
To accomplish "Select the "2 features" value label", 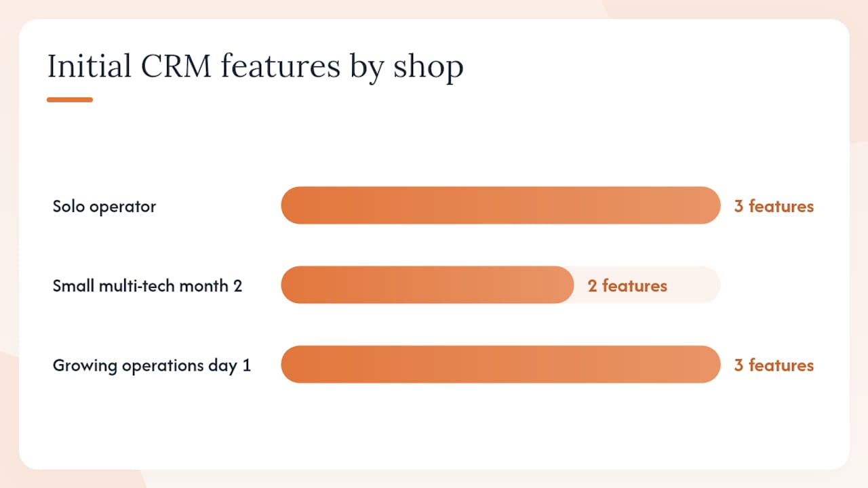I will coord(627,285).
